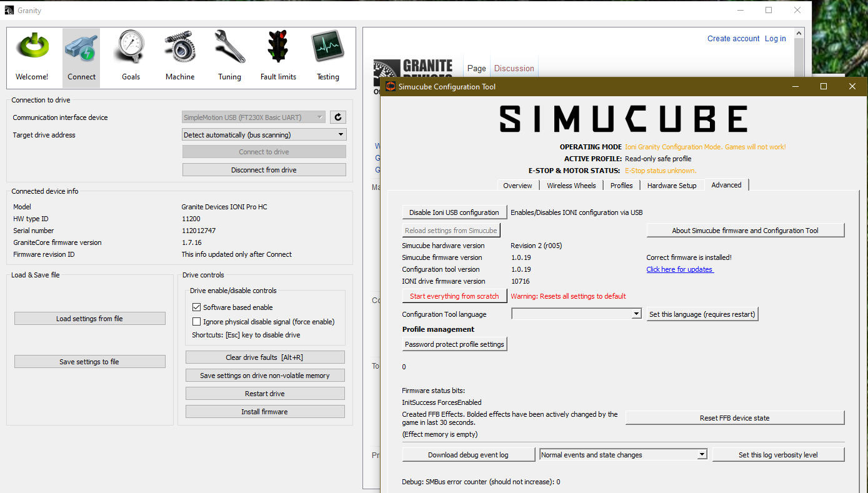Click the Granite Devices IONI Pro HC text
The width and height of the screenshot is (868, 493).
tap(224, 207)
